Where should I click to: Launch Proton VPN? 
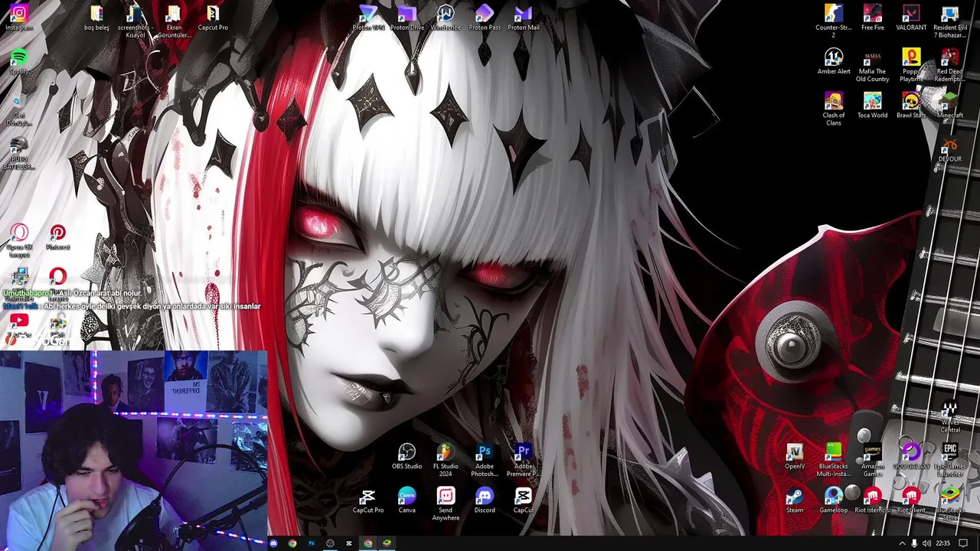tap(368, 18)
